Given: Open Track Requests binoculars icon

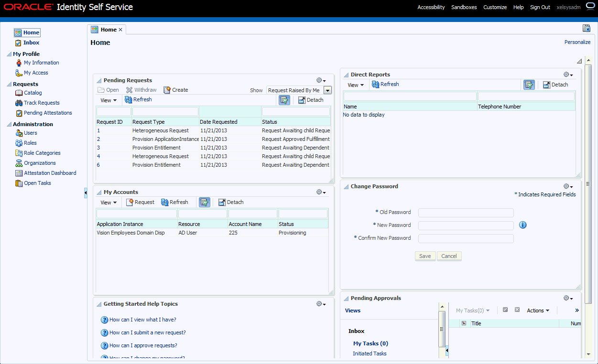Looking at the screenshot, I should coord(19,103).
